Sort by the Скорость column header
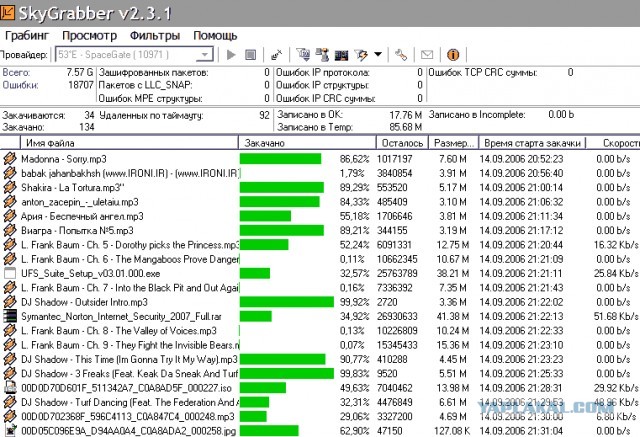 [614, 143]
